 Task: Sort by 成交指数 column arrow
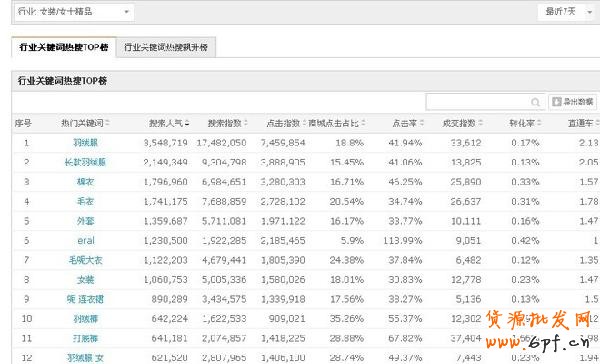(x=480, y=123)
